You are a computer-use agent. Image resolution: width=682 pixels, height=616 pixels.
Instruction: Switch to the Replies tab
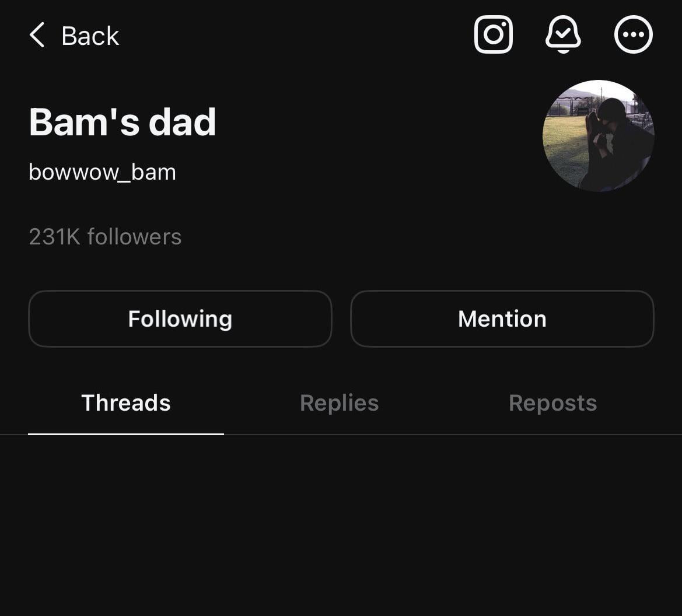[338, 402]
